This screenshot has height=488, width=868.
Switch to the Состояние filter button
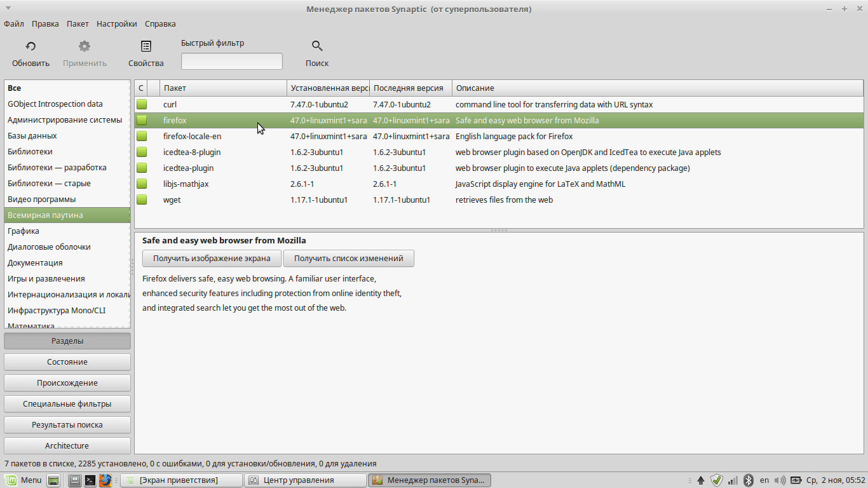(x=67, y=362)
